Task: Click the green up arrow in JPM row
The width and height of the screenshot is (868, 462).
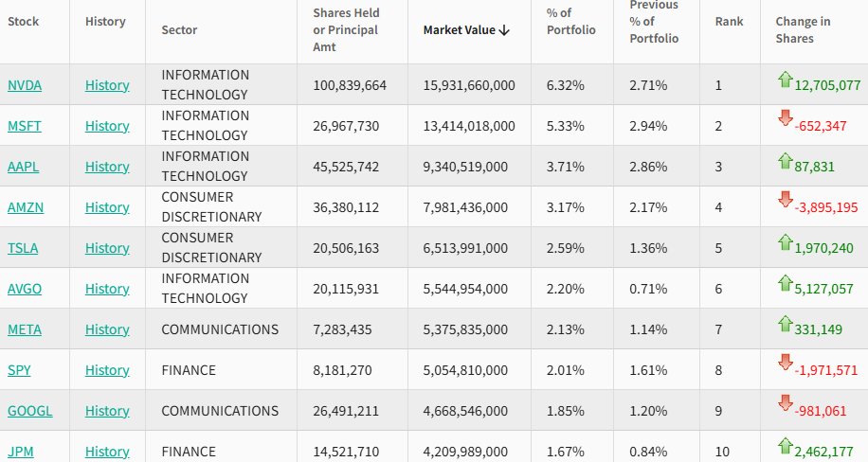Action: 784,444
